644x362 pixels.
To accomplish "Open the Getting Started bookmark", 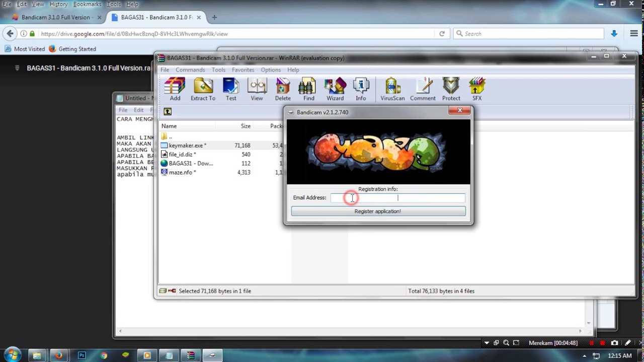I will [x=72, y=49].
